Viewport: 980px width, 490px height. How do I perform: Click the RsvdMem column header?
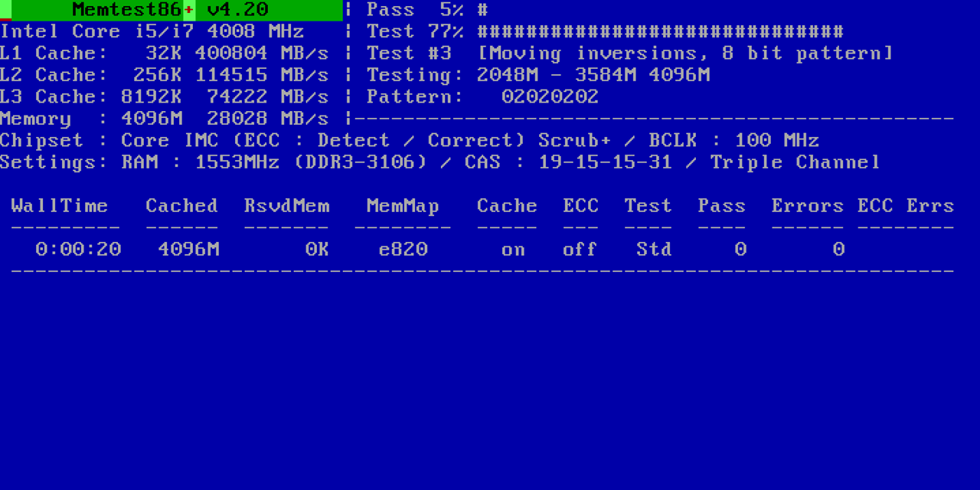coord(287,206)
